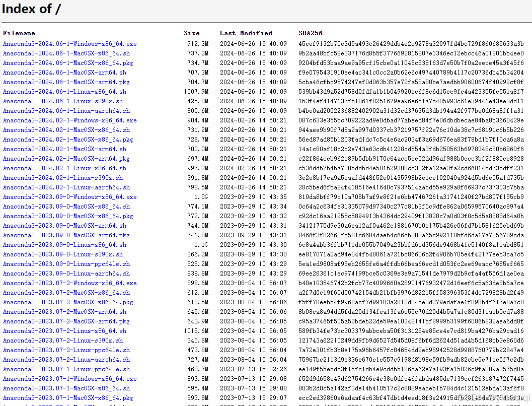The width and height of the screenshot is (532, 406).
Task: Open Anaconda3-2023.07-2-Linux-x86_64.sh link
Action: pyautogui.click(x=64, y=330)
